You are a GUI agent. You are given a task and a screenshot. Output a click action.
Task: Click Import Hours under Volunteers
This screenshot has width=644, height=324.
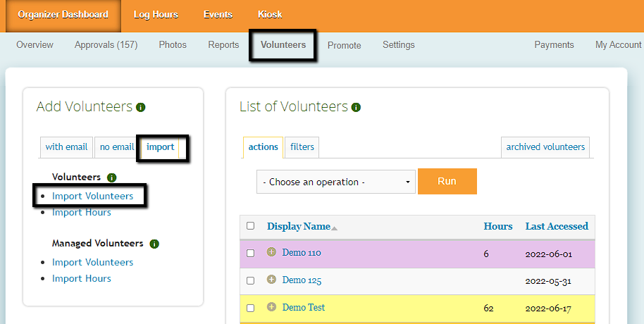click(x=82, y=212)
